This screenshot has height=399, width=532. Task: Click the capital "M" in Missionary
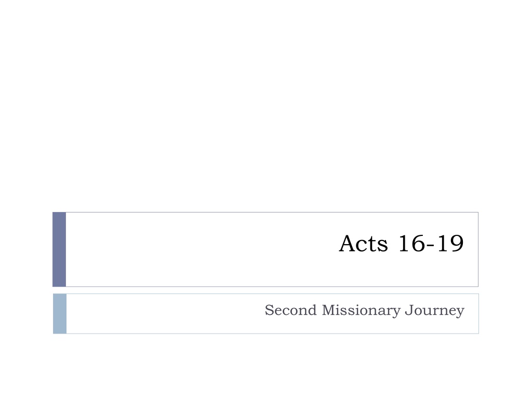pos(329,310)
